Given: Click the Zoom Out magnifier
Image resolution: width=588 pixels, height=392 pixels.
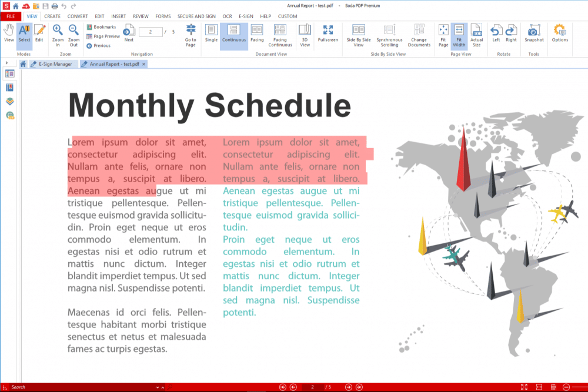Looking at the screenshot, I should (x=73, y=34).
